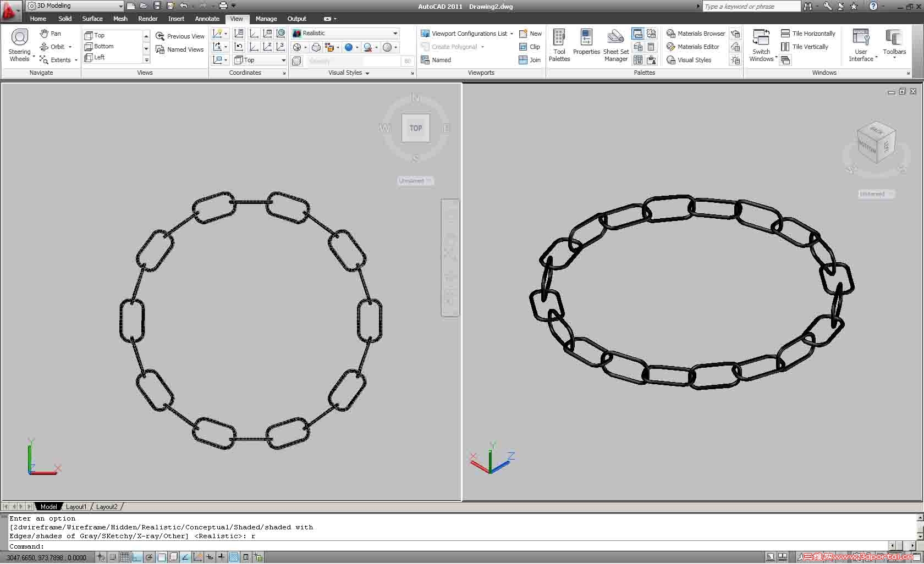Click the UCS Previous icon
Screen dimensions: 924x564
tap(239, 47)
